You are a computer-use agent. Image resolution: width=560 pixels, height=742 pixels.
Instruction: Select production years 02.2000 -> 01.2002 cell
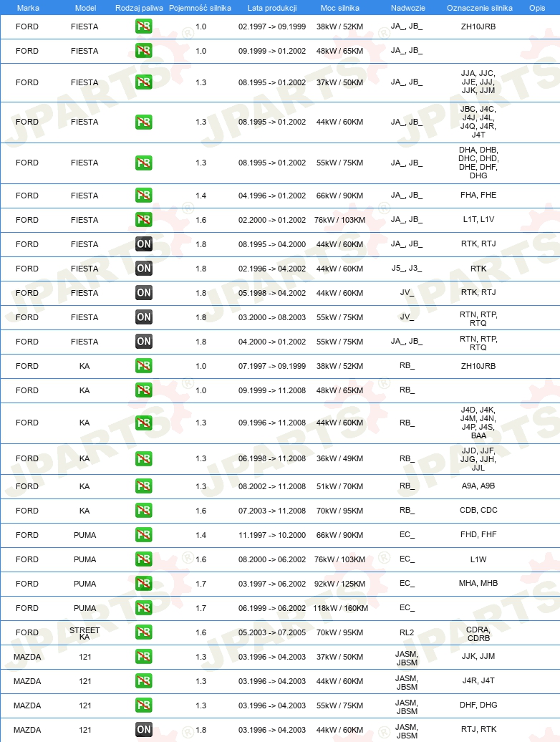272,220
